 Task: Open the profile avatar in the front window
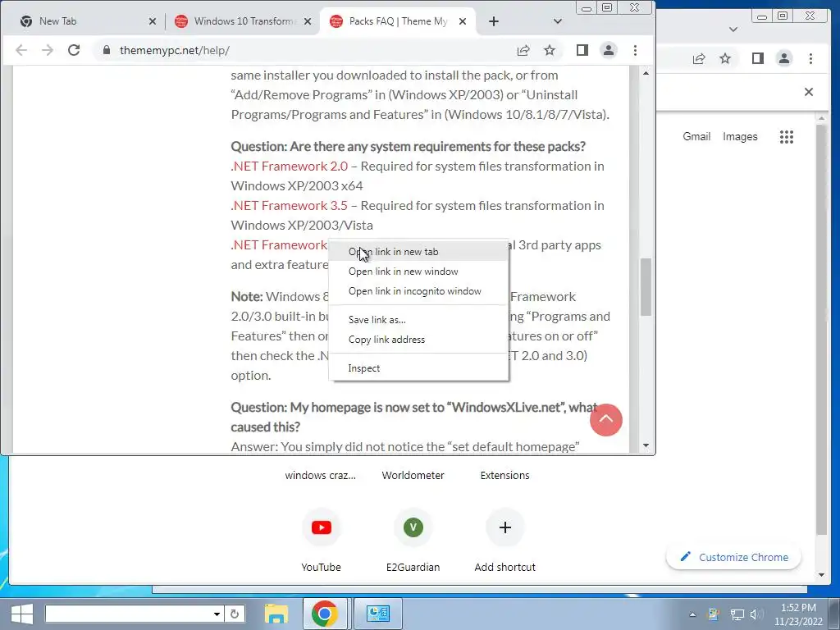click(609, 50)
